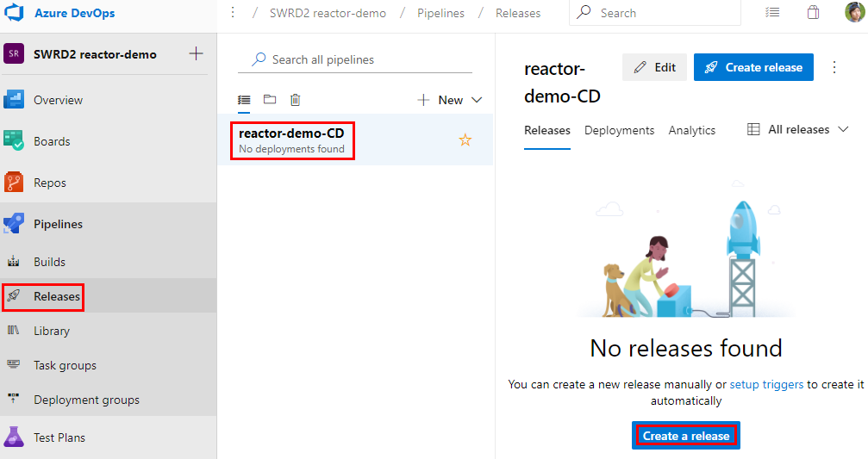Click the SWRD2 reactor-demo project title

point(95,54)
